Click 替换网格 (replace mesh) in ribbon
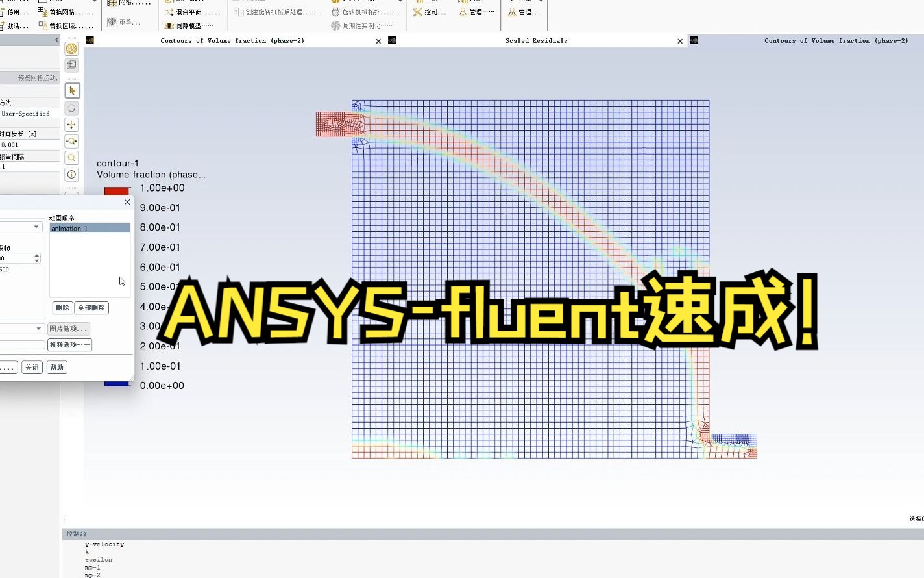 [66, 12]
